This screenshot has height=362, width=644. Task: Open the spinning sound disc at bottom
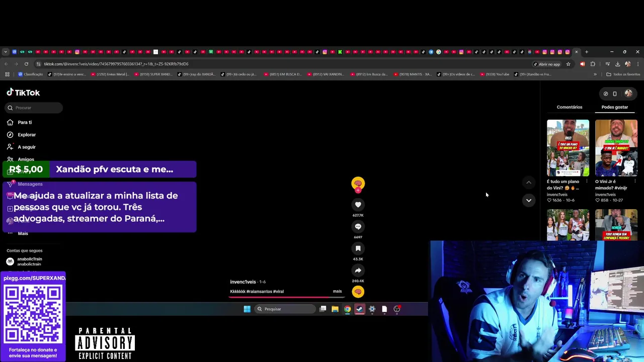pyautogui.click(x=358, y=292)
